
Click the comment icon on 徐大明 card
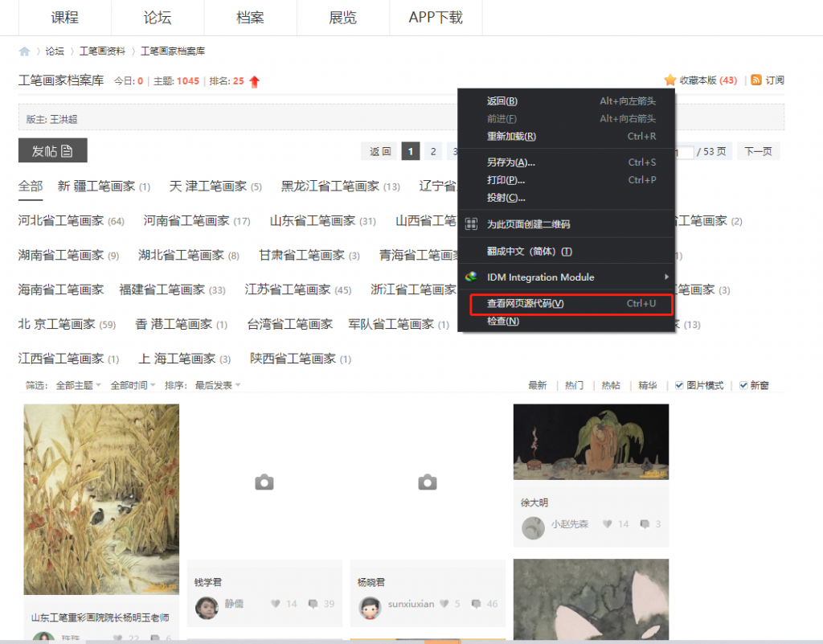pyautogui.click(x=645, y=524)
